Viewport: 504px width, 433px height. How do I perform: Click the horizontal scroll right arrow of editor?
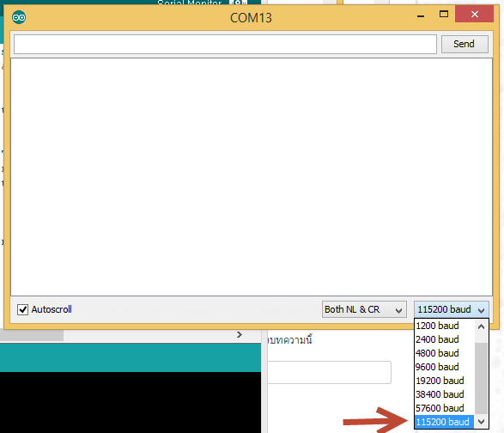click(x=240, y=334)
